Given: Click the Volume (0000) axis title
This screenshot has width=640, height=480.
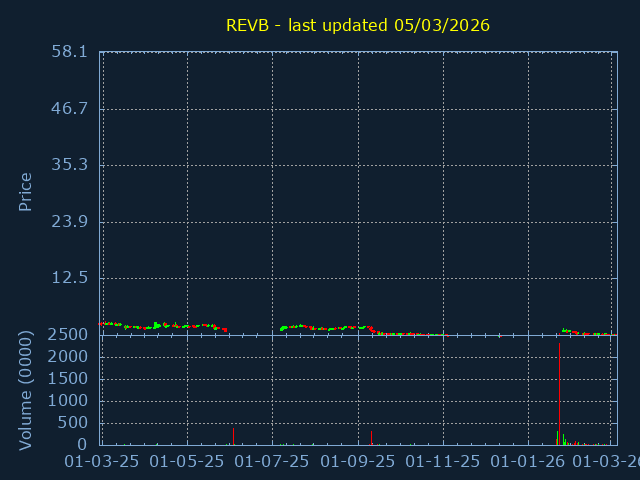Looking at the screenshot, I should tap(26, 390).
